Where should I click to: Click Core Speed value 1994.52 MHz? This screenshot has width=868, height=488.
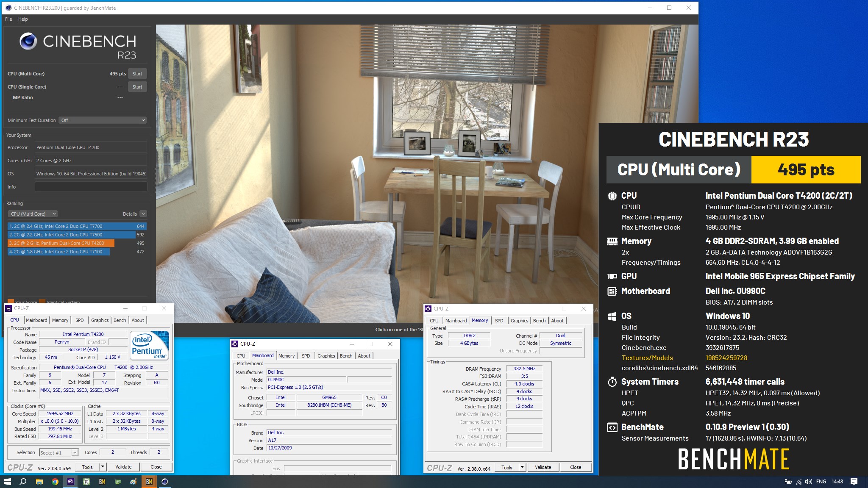(60, 413)
